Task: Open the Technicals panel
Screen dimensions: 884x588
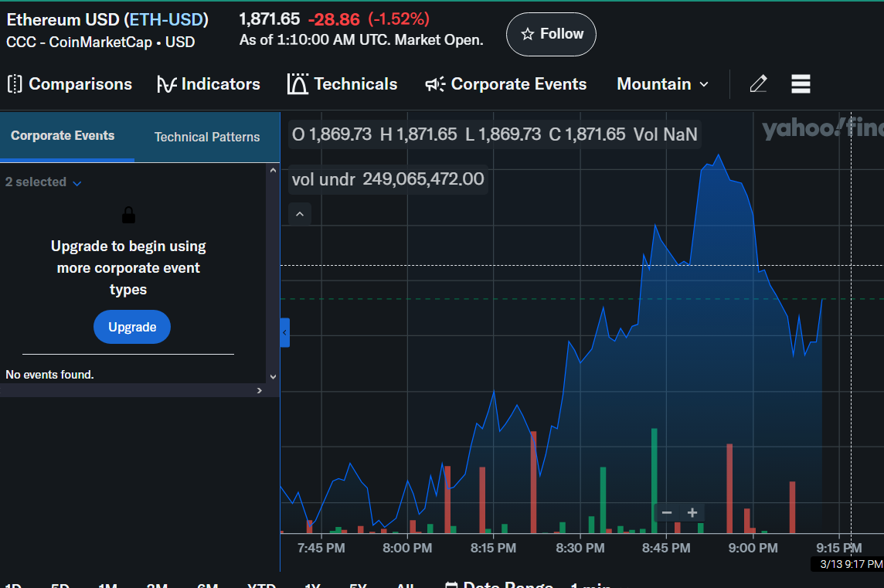Action: pos(342,84)
